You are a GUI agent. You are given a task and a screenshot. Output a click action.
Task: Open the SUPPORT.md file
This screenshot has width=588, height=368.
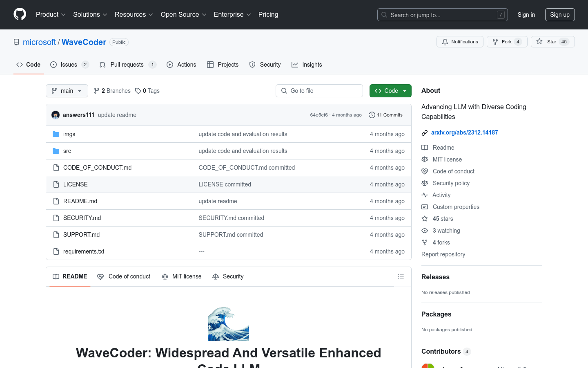pos(81,235)
